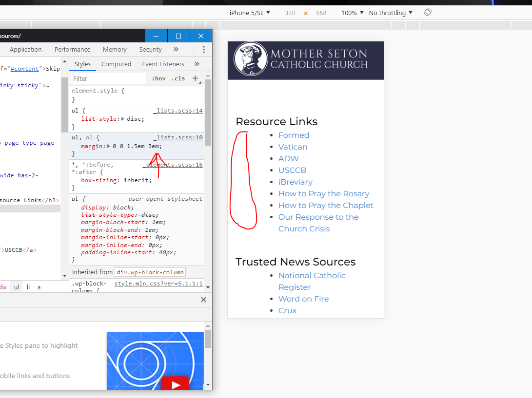Image resolution: width=532 pixels, height=398 pixels.
Task: Toggle the :hov element state panel
Action: tap(158, 78)
